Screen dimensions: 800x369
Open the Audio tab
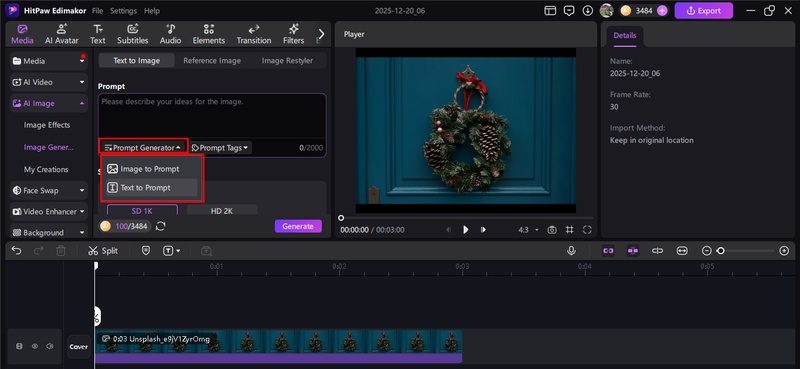(170, 34)
